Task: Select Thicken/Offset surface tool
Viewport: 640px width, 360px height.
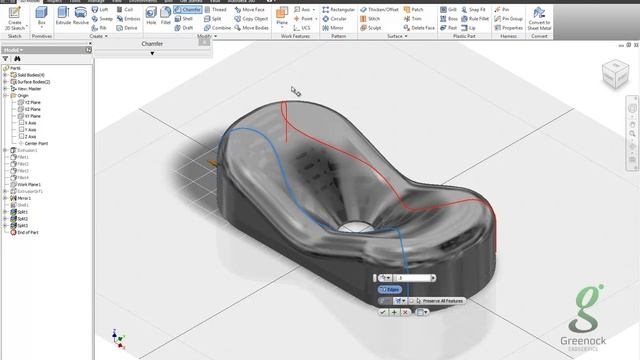Action: click(379, 9)
